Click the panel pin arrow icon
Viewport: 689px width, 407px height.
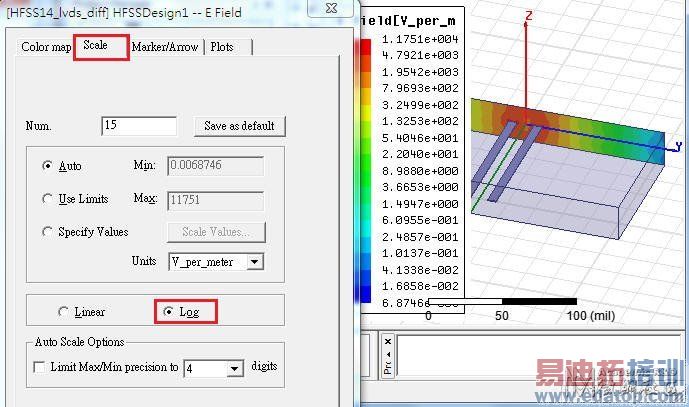[388, 354]
